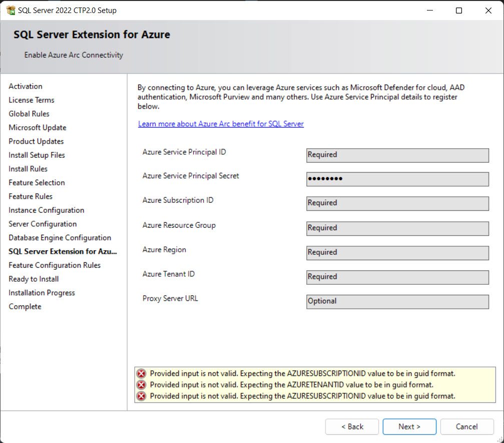Focus the Azure Service Principal ID field
This screenshot has width=504, height=443.
(397, 155)
